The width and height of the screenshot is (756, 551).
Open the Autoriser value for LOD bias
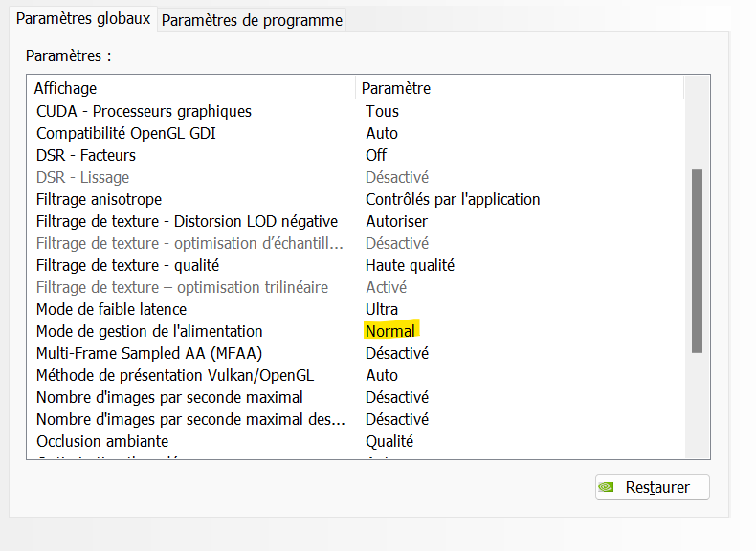tap(396, 221)
